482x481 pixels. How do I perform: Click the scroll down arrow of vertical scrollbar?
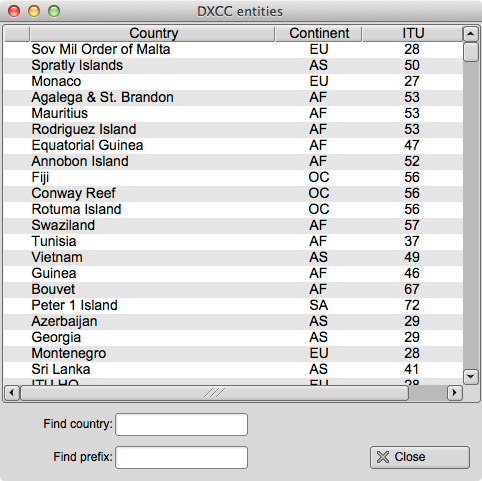click(x=470, y=377)
